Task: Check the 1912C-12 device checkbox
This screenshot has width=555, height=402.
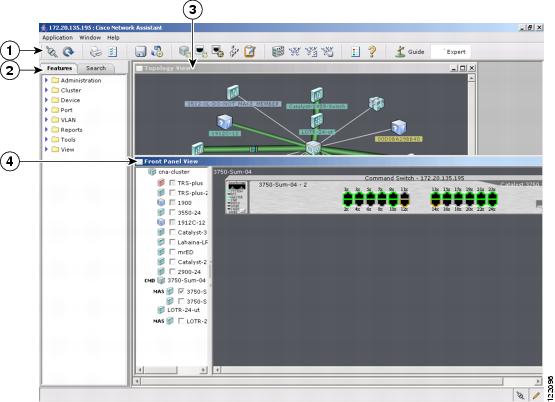Action: coord(172,222)
